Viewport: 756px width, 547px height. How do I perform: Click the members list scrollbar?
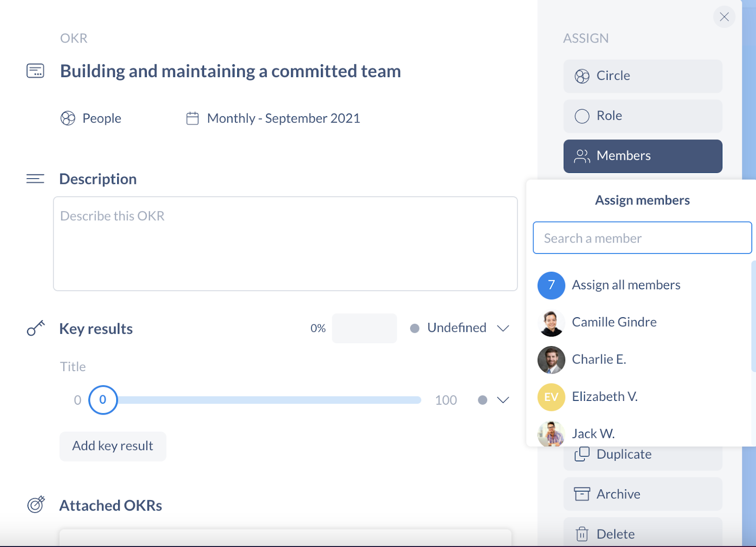[x=754, y=316]
